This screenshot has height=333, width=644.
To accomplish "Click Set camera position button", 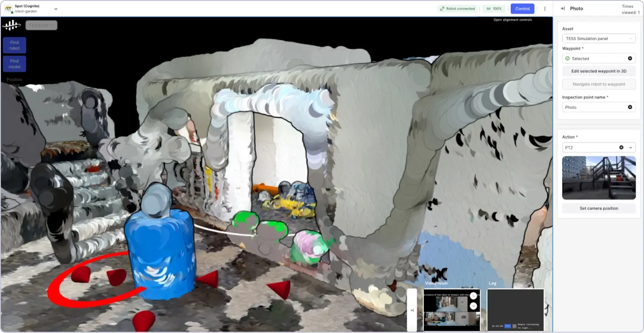I will coord(599,209).
